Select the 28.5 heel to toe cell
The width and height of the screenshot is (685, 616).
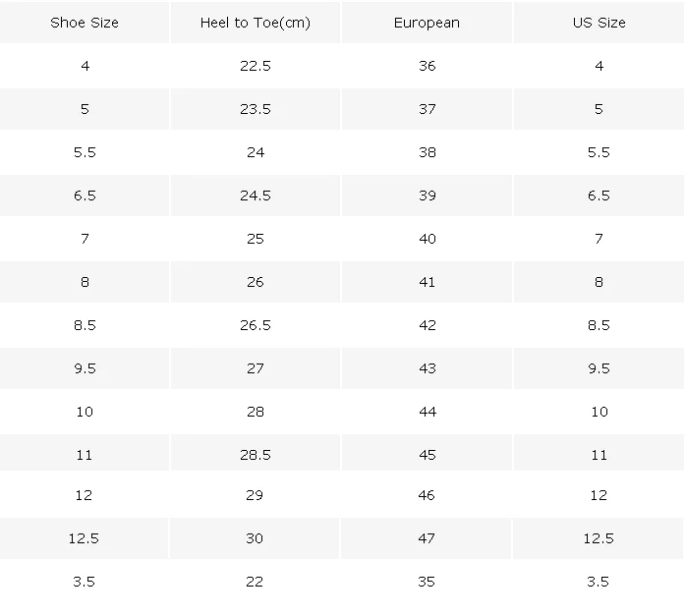click(x=256, y=455)
